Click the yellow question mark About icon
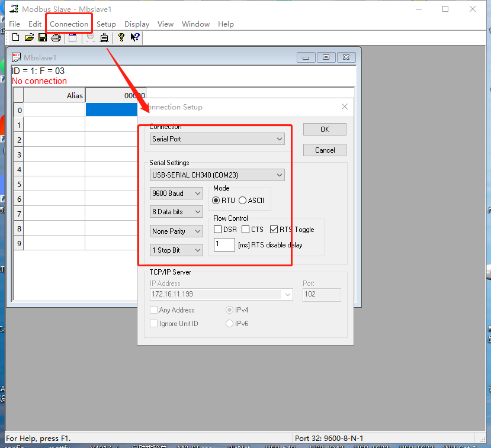 click(121, 38)
